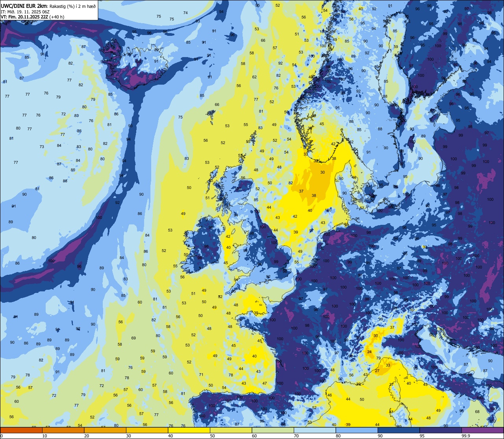Viewport: 504px width, 439px height.
Task: Click the golden 30–40 legend swatch
Action: point(147,430)
